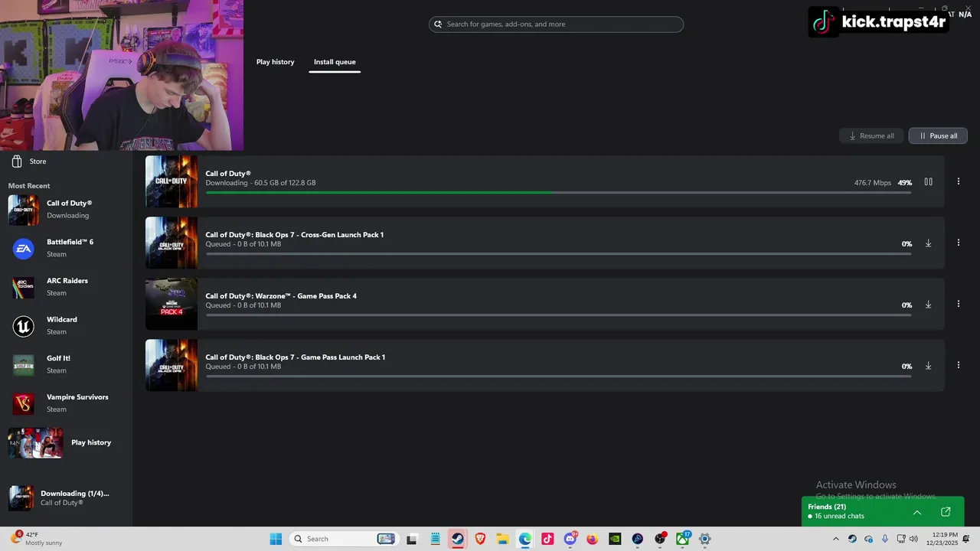Open NVIDIA app from the taskbar
This screenshot has height=551, width=980.
click(x=615, y=539)
